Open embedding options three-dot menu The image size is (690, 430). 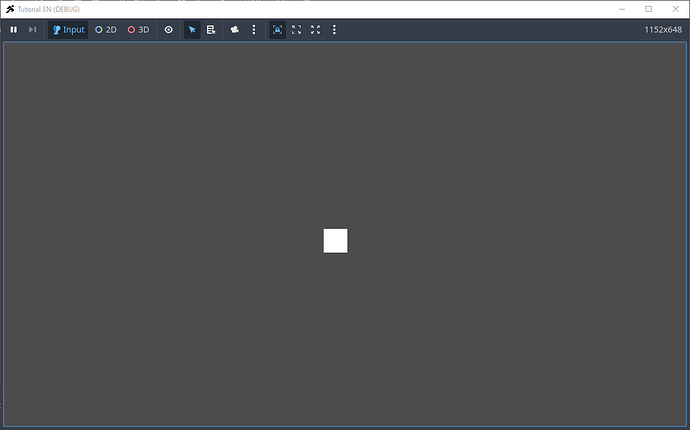(x=334, y=30)
